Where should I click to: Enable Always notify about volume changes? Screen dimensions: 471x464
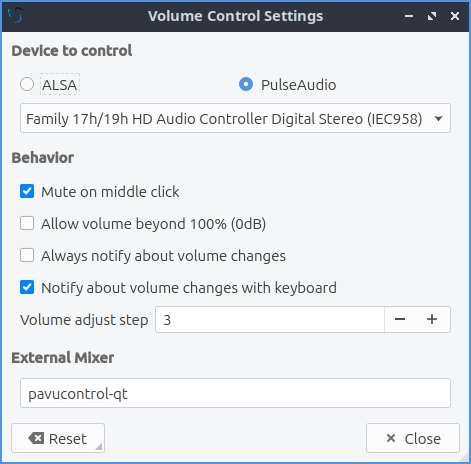point(27,255)
